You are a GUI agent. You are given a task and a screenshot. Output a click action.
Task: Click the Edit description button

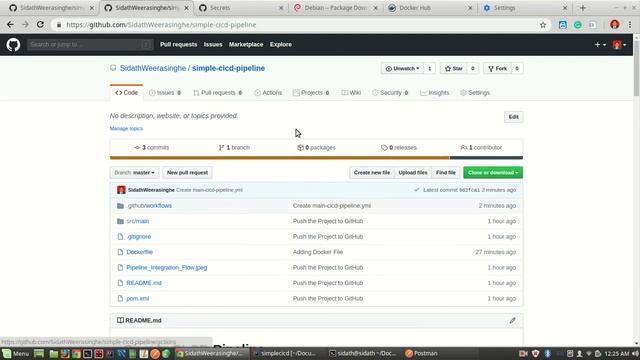pos(513,117)
